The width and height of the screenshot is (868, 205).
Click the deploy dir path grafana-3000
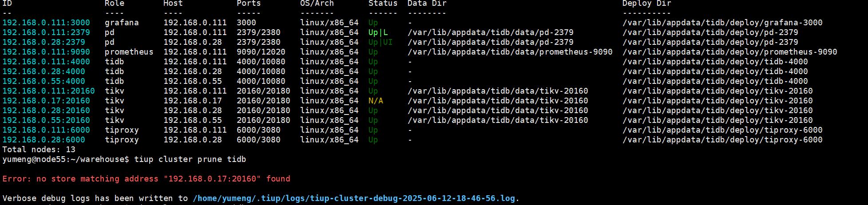(x=722, y=23)
